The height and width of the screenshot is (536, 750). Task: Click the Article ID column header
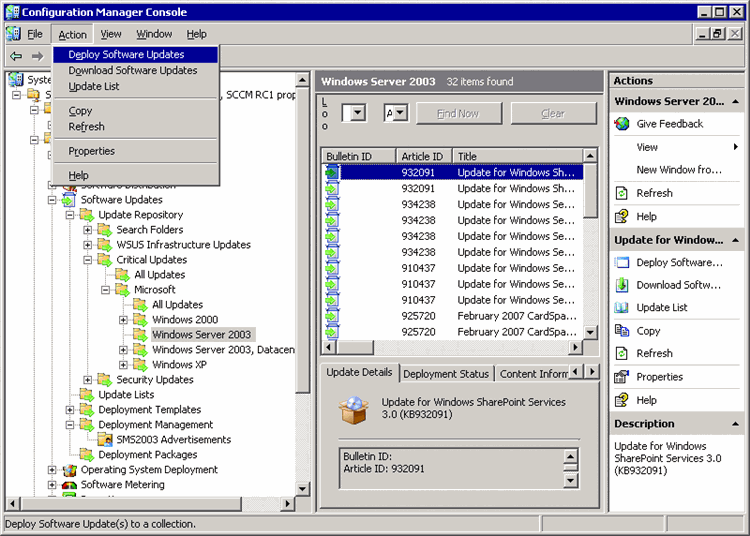(x=424, y=156)
